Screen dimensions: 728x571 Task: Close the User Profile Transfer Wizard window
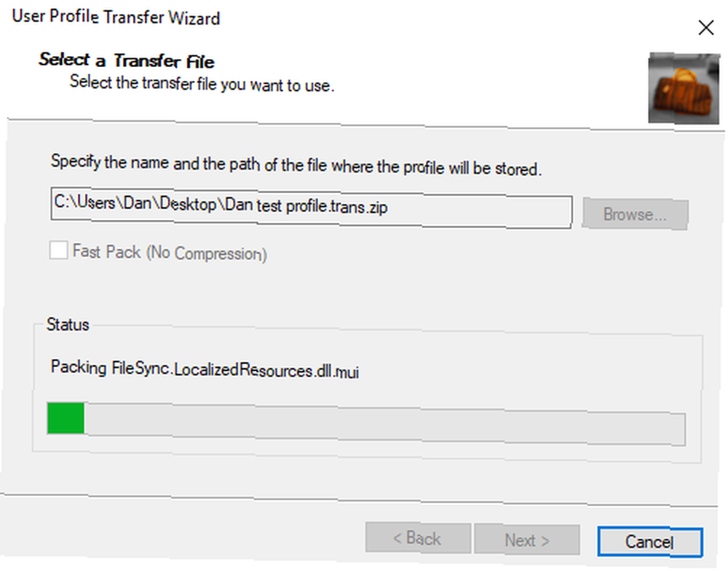coord(705,28)
